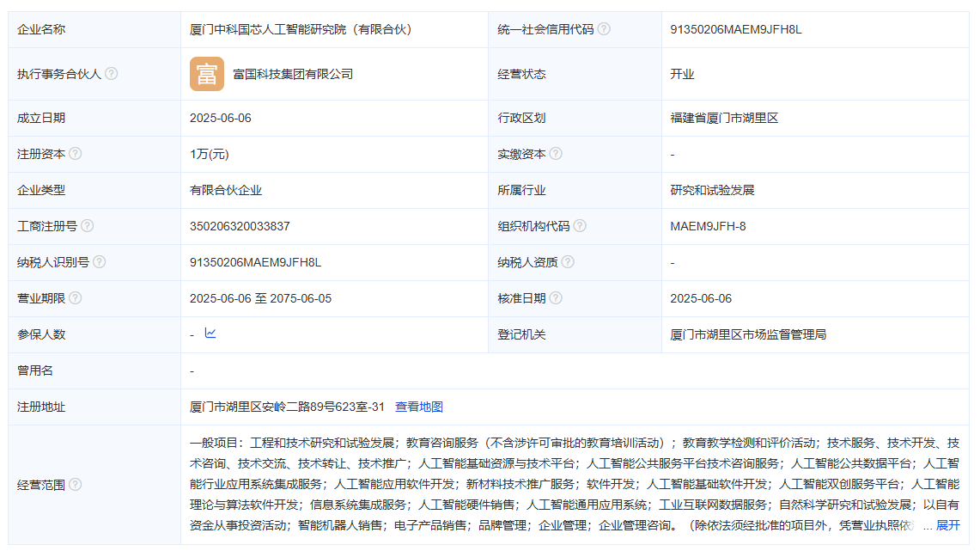Click the 所属行业 label cell
The image size is (980, 551).
(575, 190)
